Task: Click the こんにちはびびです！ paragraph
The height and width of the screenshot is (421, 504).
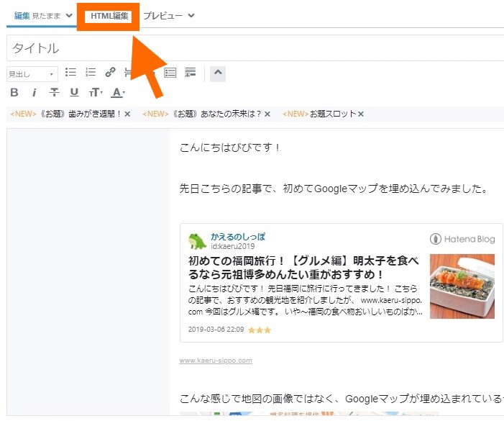Action: pyautogui.click(x=230, y=148)
